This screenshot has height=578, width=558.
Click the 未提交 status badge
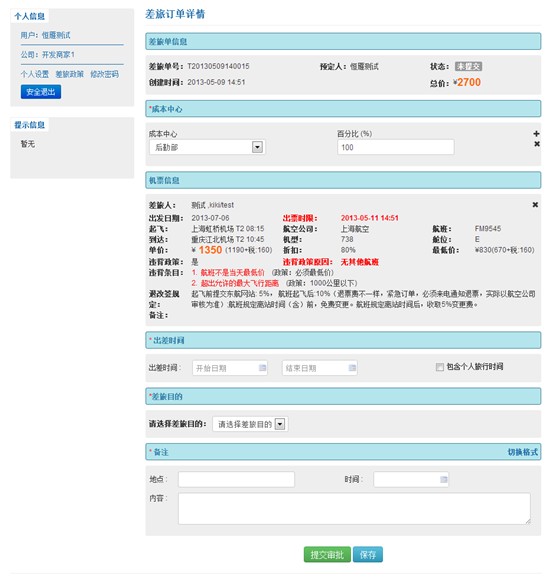[x=468, y=66]
